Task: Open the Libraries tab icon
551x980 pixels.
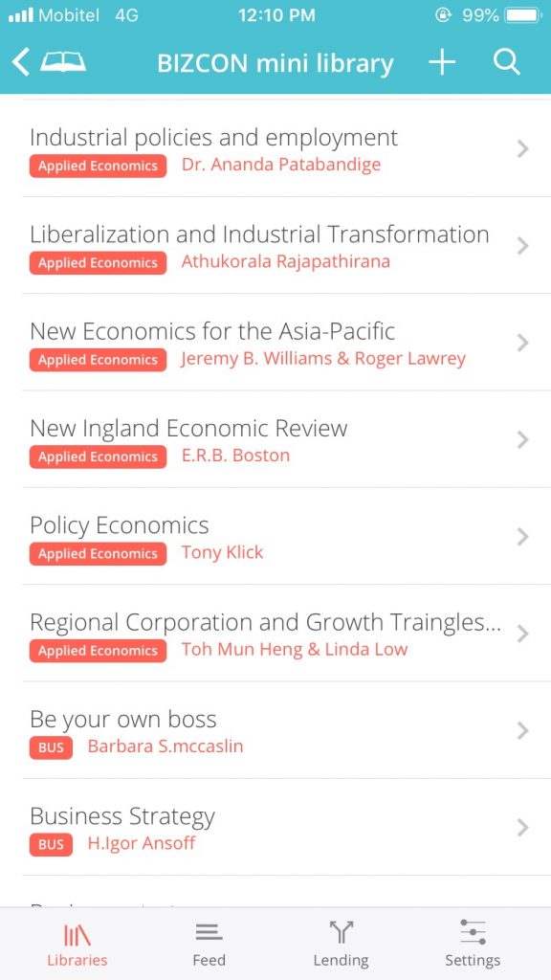Action: click(x=77, y=935)
